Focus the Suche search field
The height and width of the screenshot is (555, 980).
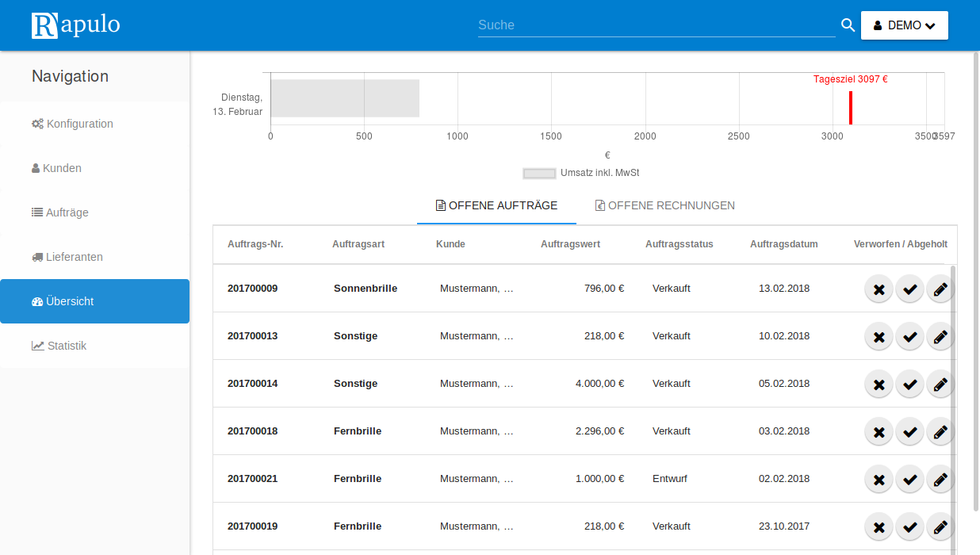point(656,25)
